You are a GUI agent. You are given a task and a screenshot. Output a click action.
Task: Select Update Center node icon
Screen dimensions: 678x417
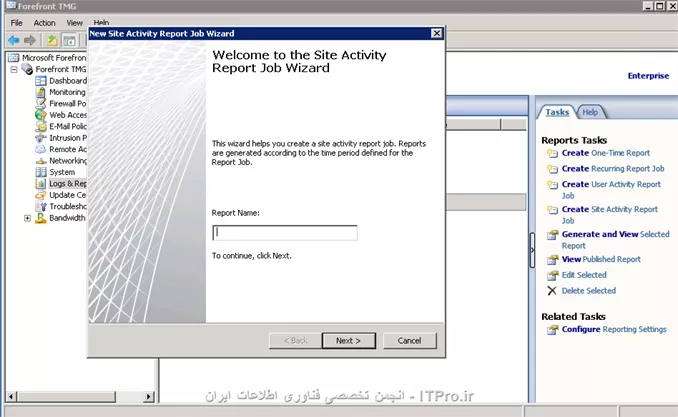(x=41, y=195)
